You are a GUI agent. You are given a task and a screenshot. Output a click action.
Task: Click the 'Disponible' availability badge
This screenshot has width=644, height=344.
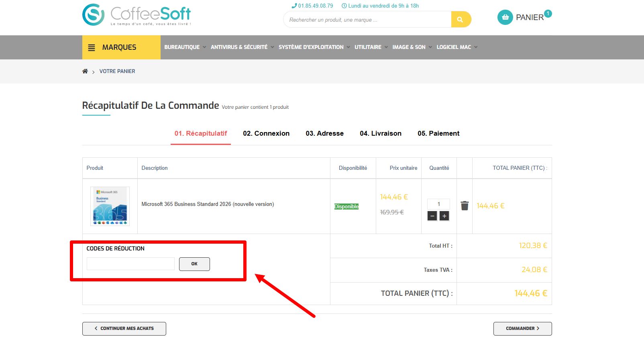click(x=346, y=206)
